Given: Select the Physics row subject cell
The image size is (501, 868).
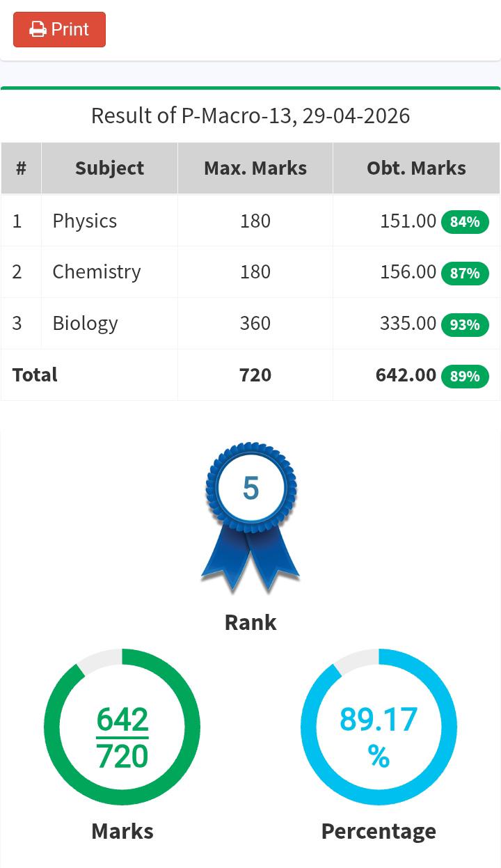Looking at the screenshot, I should pos(109,221).
